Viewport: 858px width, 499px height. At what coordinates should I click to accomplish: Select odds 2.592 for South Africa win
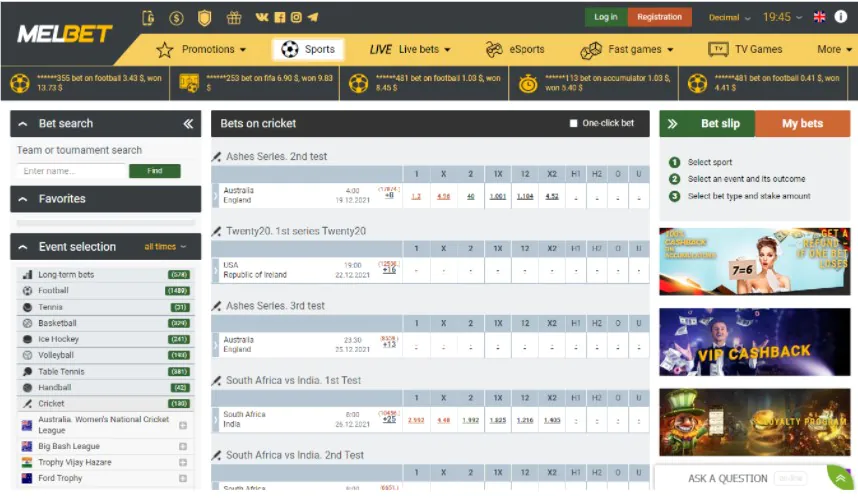(416, 420)
